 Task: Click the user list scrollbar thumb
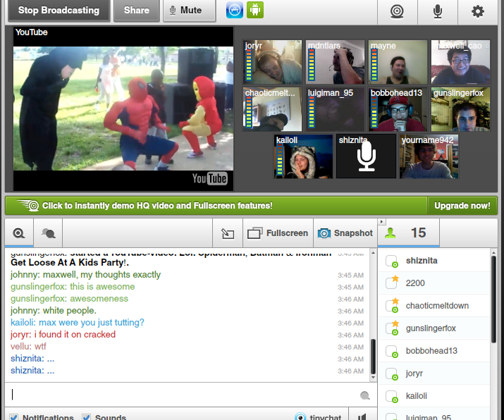493,298
